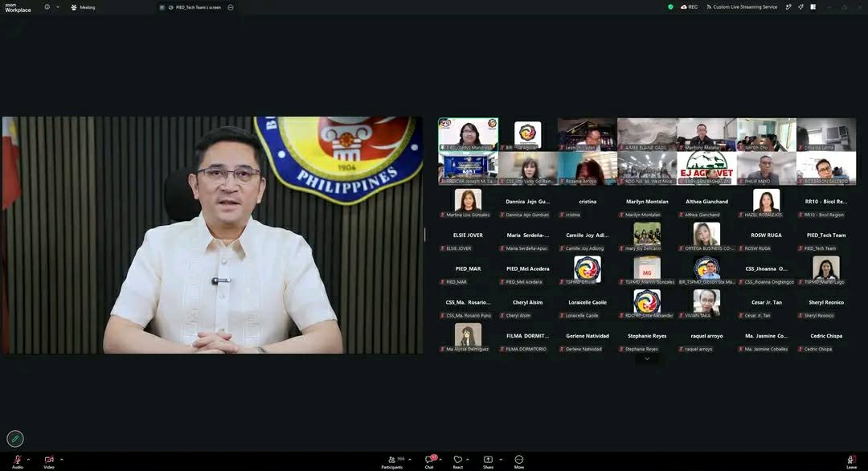868x471 pixels.
Task: Select the PIED_Mel Acedera tile
Action: (x=527, y=271)
